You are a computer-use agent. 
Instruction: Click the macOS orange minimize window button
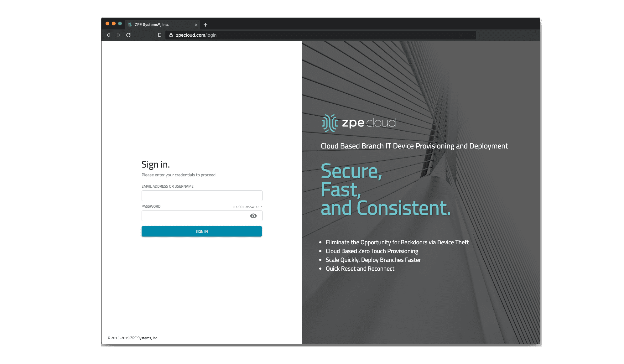114,24
